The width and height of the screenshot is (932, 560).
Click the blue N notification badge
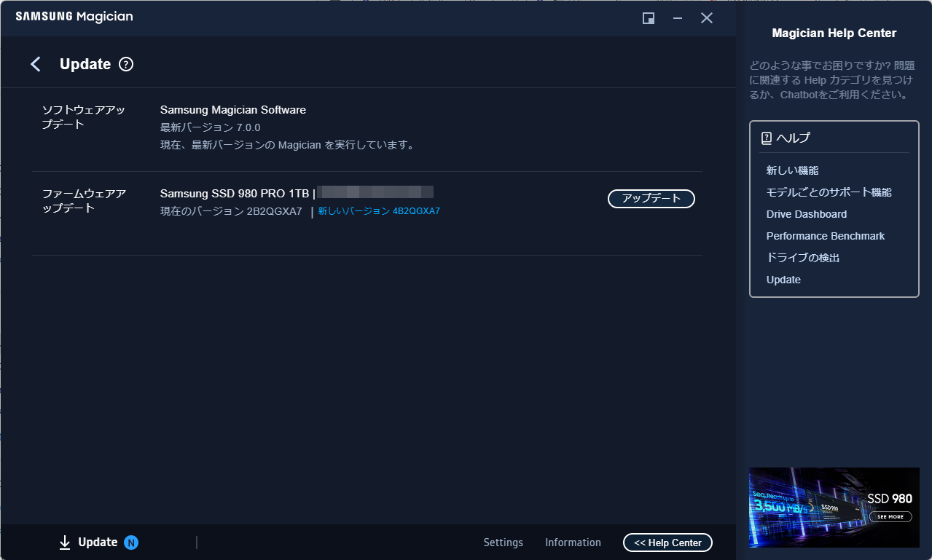coord(131,542)
